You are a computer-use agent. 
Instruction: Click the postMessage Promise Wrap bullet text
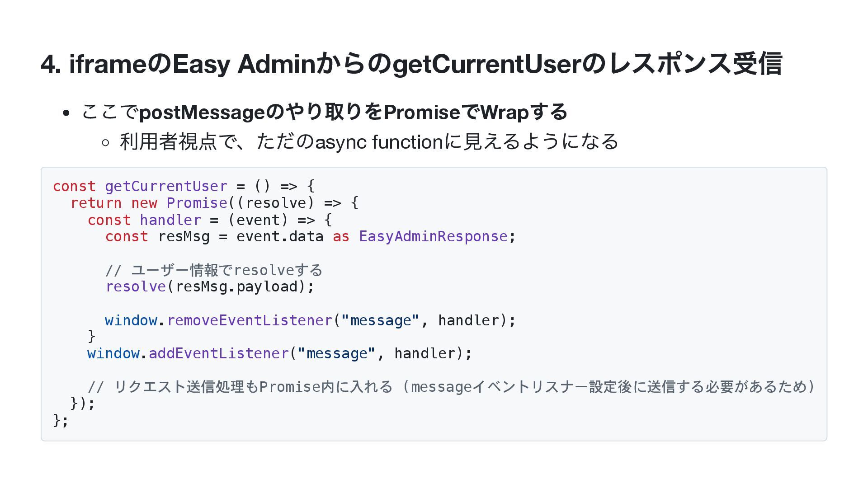tap(324, 112)
